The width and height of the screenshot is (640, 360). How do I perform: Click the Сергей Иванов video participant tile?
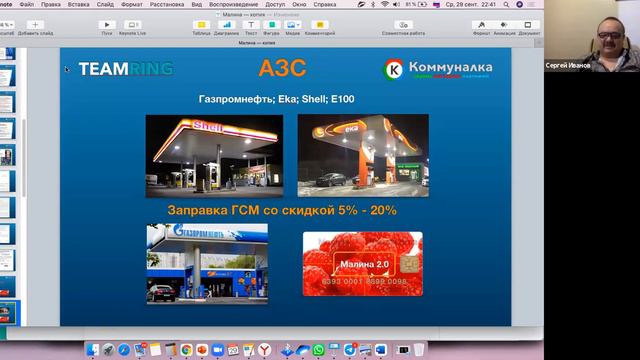point(592,36)
